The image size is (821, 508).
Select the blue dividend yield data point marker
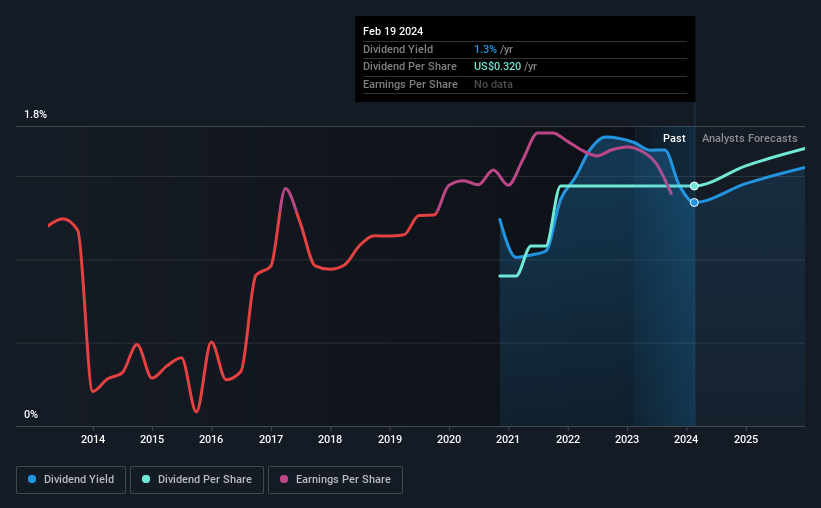(x=694, y=202)
